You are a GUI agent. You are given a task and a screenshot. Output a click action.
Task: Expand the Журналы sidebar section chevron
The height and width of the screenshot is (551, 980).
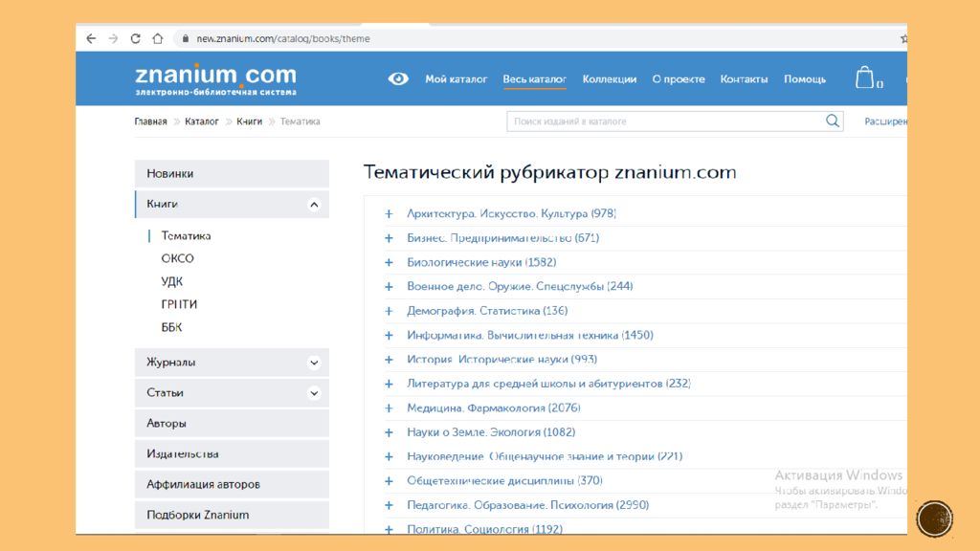314,363
